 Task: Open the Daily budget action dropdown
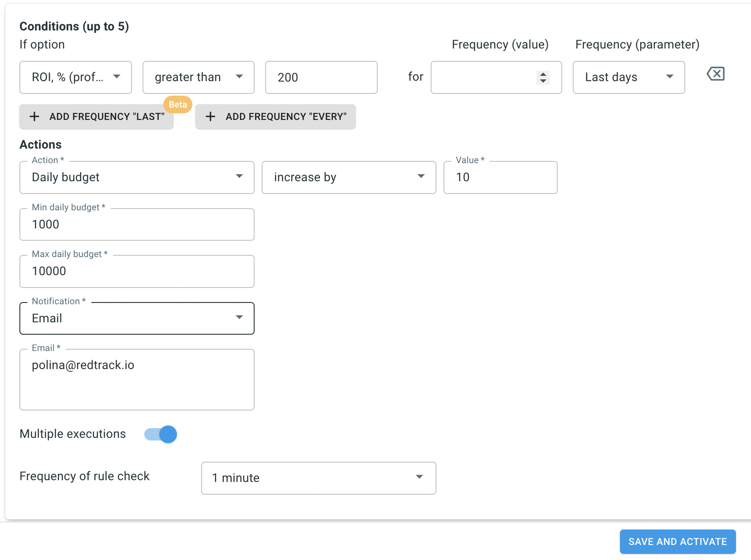137,177
